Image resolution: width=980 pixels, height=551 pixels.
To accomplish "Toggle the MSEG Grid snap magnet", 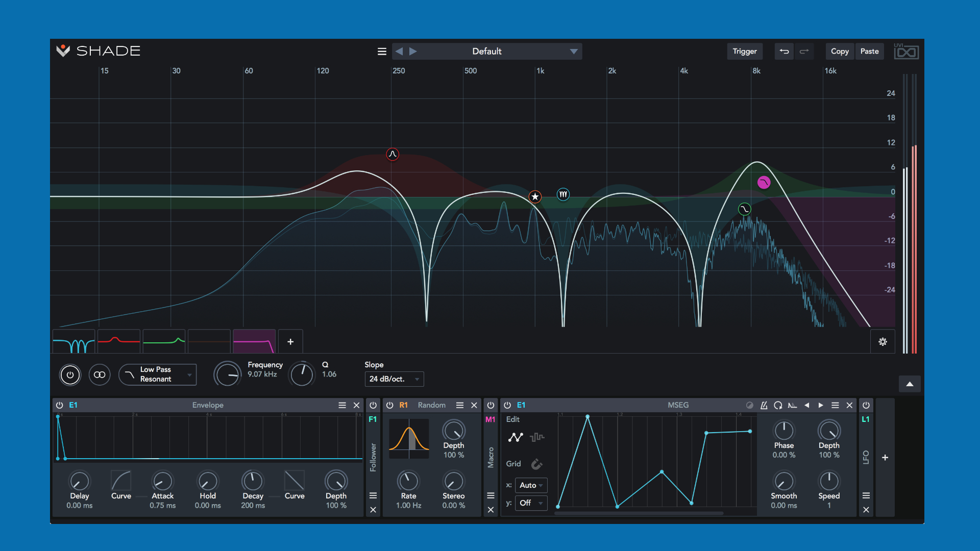I will pos(536,464).
